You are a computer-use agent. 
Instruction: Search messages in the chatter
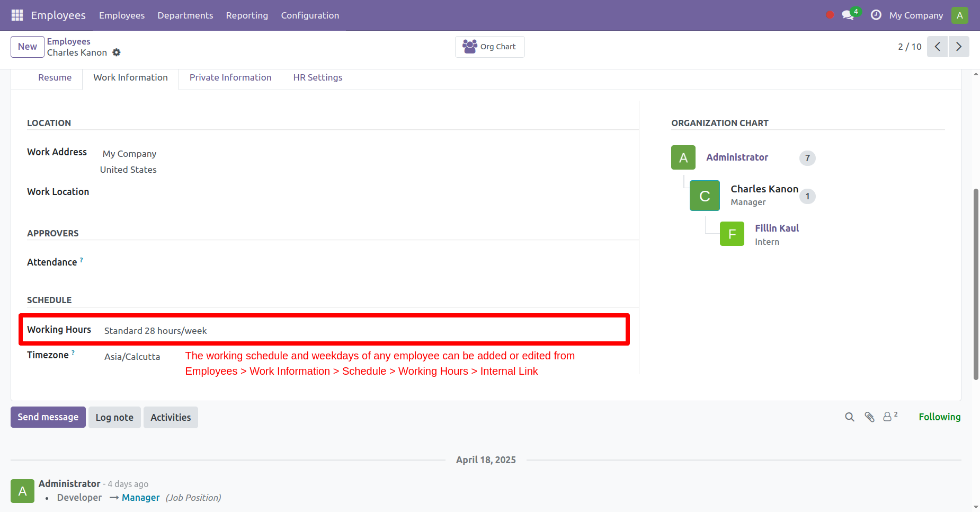[850, 417]
